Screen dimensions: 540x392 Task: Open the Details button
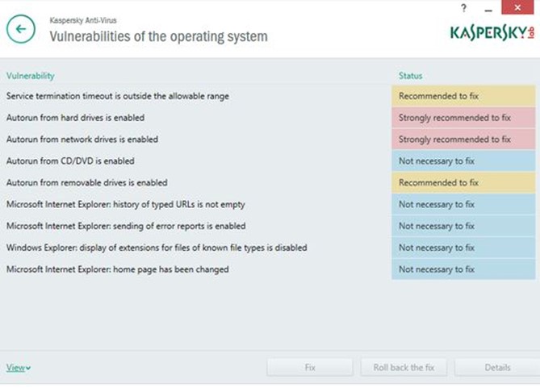(x=496, y=368)
